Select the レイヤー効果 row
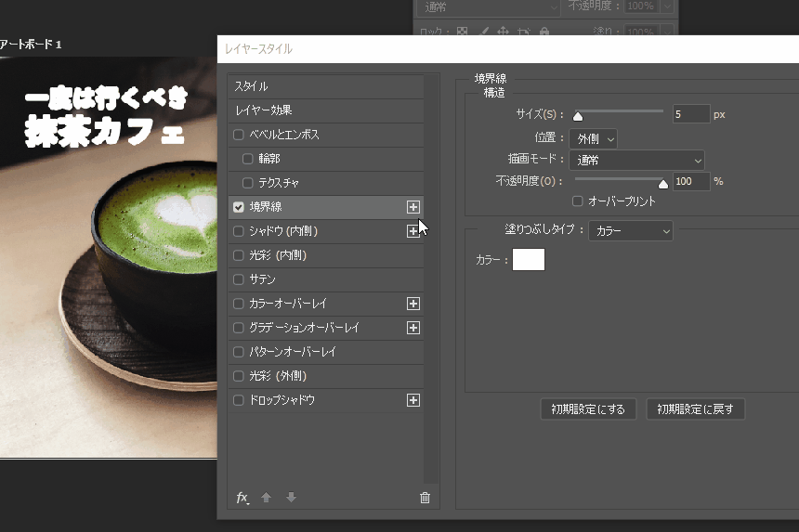The image size is (799, 532). click(325, 110)
